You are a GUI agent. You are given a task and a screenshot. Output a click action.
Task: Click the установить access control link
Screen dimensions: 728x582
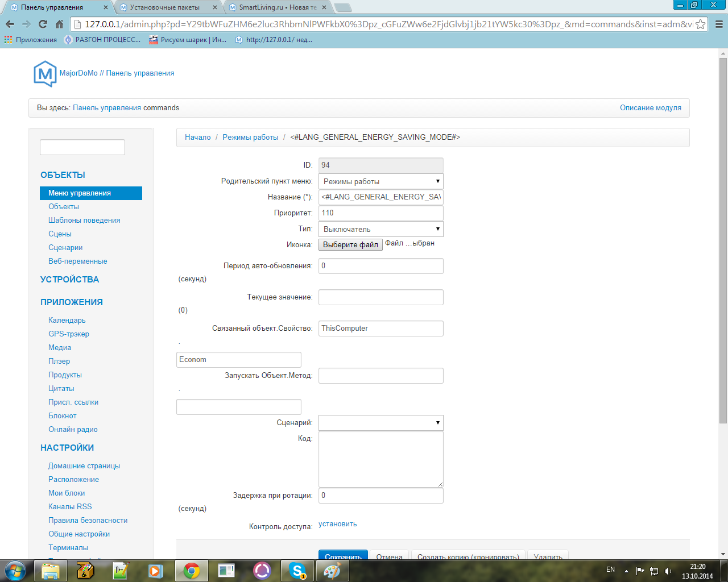pyautogui.click(x=338, y=524)
